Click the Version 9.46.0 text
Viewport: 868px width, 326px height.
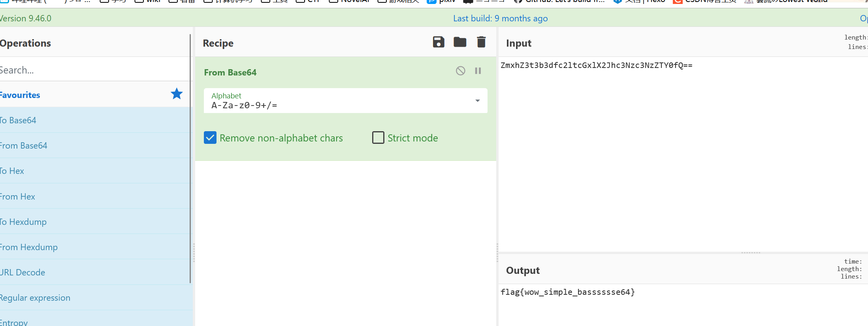coord(26,18)
